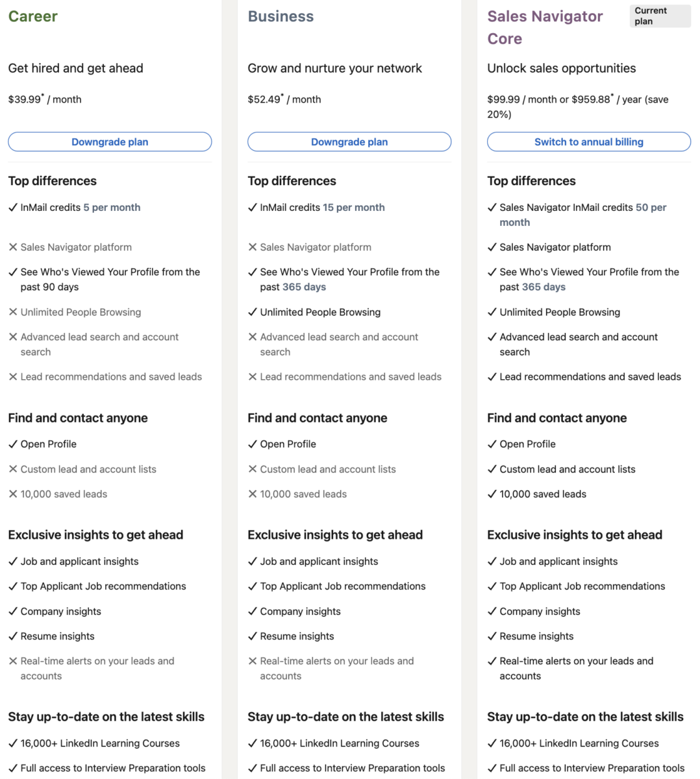Click X icon beside Career's Sales Navigator platform
Viewport: 700px width, 779px height.
pyautogui.click(x=13, y=247)
